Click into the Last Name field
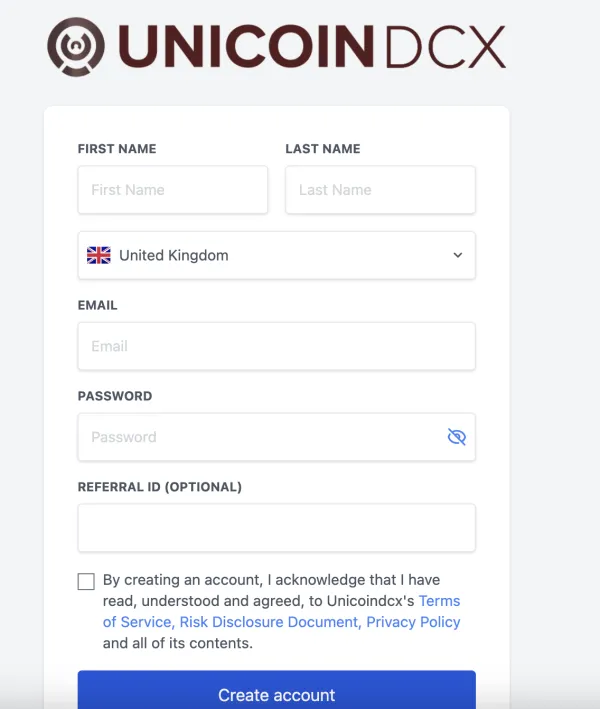600x709 pixels. point(380,190)
